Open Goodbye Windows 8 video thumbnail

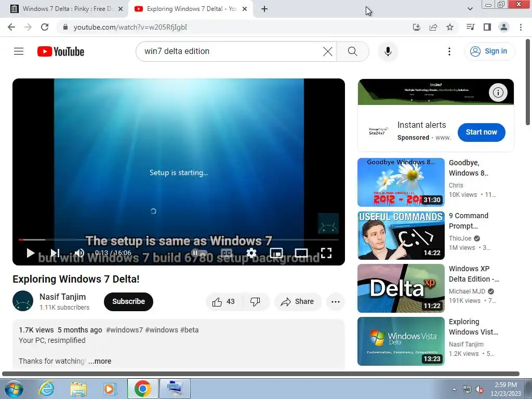pyautogui.click(x=401, y=182)
